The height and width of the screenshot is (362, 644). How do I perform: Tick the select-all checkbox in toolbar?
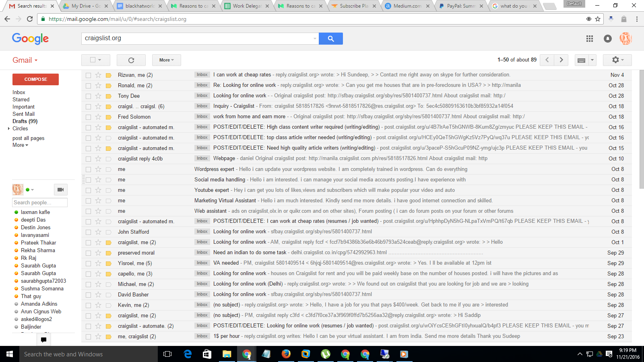pyautogui.click(x=93, y=60)
